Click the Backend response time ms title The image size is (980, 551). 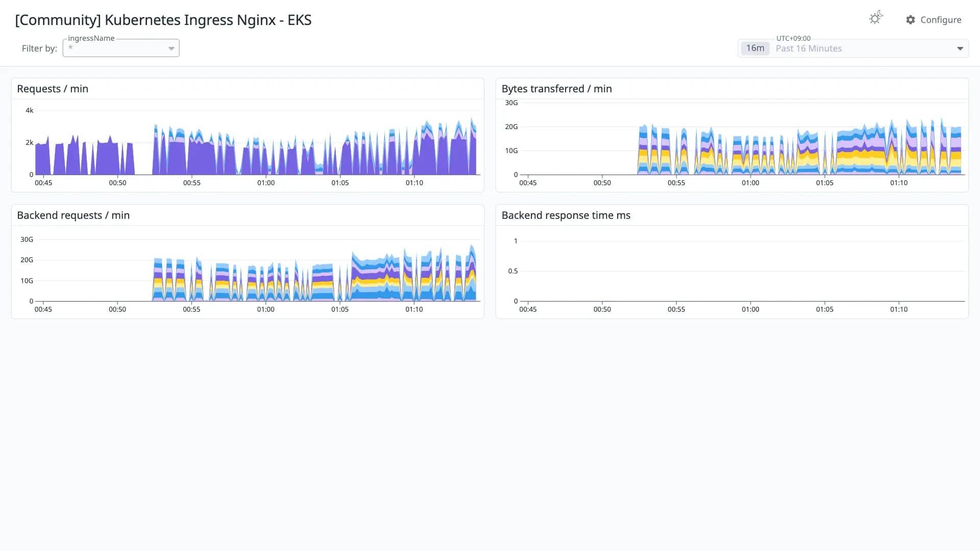tap(566, 215)
